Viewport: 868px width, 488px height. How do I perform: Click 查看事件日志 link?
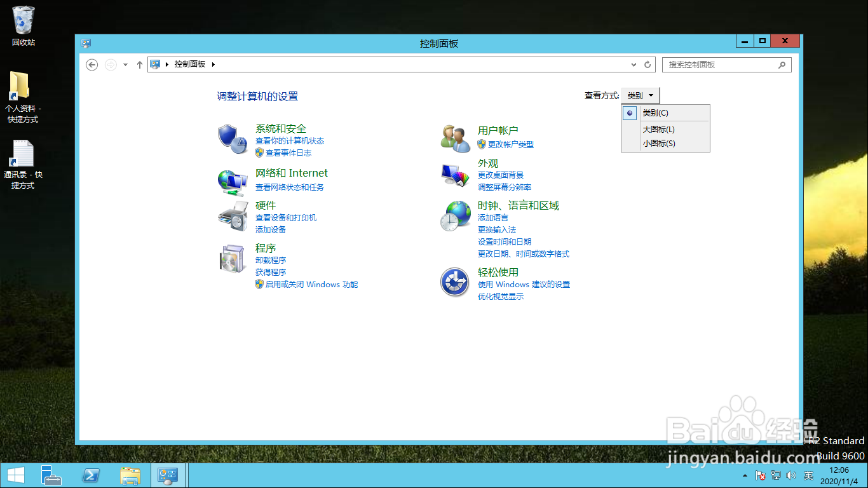tap(288, 153)
